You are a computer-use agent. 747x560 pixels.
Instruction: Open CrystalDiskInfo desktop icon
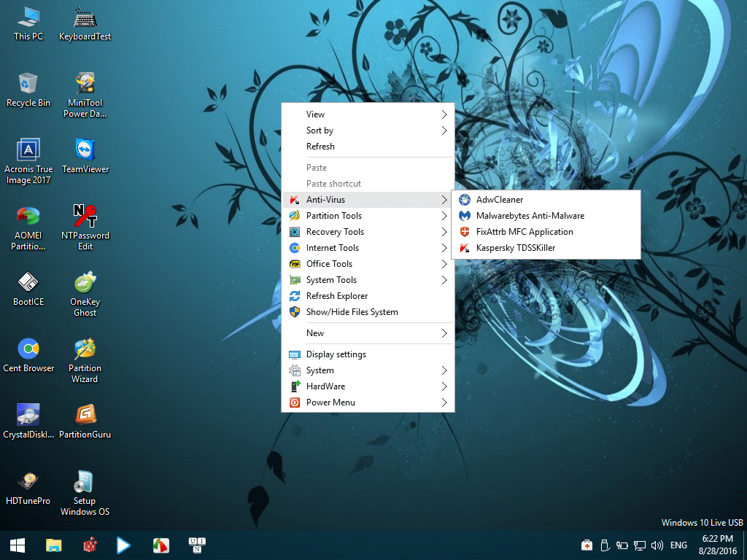coord(28,421)
